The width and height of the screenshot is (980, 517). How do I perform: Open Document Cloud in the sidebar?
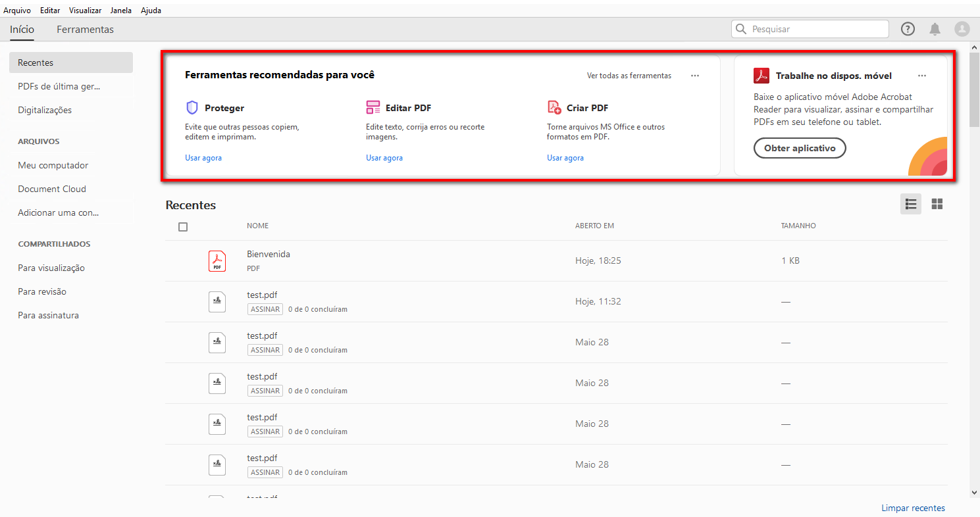coord(52,189)
